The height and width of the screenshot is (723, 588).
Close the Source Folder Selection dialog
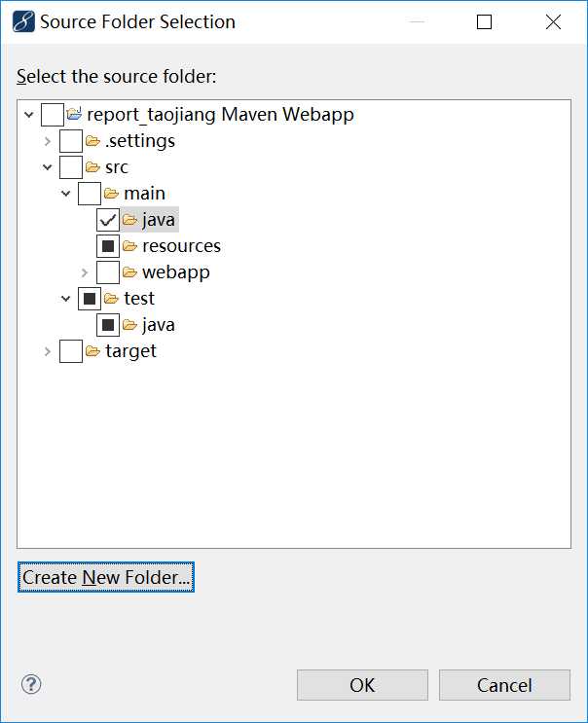(553, 21)
